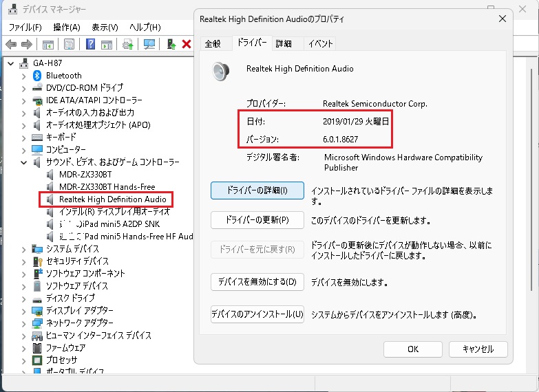
Task: Select MDR-ZX330BT device in tree
Action: (85, 175)
